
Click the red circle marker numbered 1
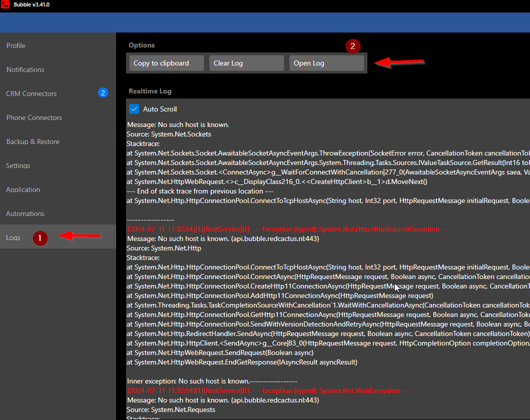[x=40, y=238]
